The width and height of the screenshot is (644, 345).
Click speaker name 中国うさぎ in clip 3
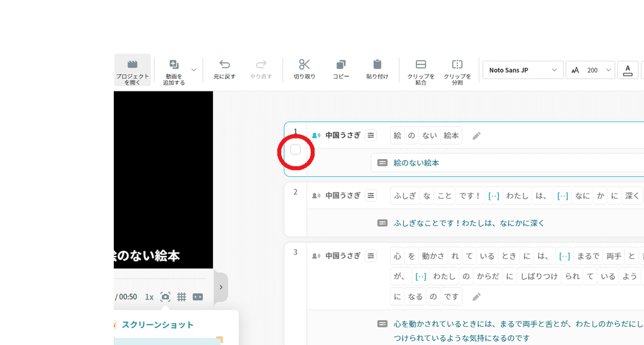pyautogui.click(x=343, y=256)
